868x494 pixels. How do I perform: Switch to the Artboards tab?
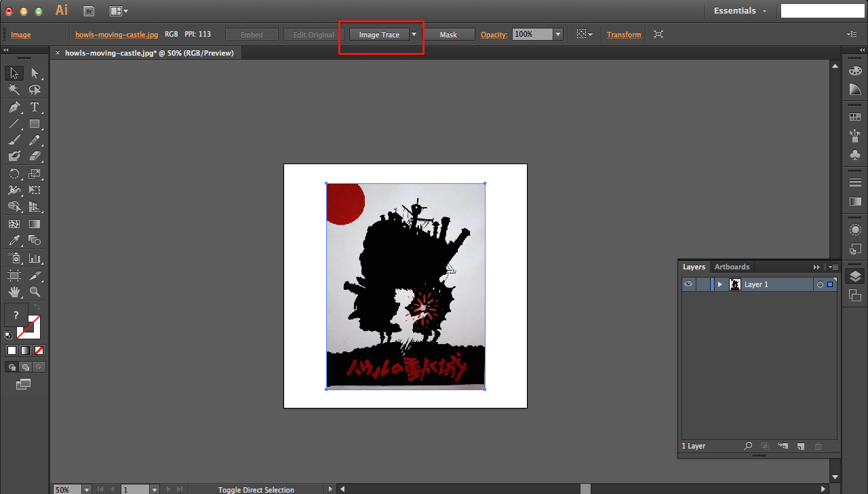coord(732,267)
